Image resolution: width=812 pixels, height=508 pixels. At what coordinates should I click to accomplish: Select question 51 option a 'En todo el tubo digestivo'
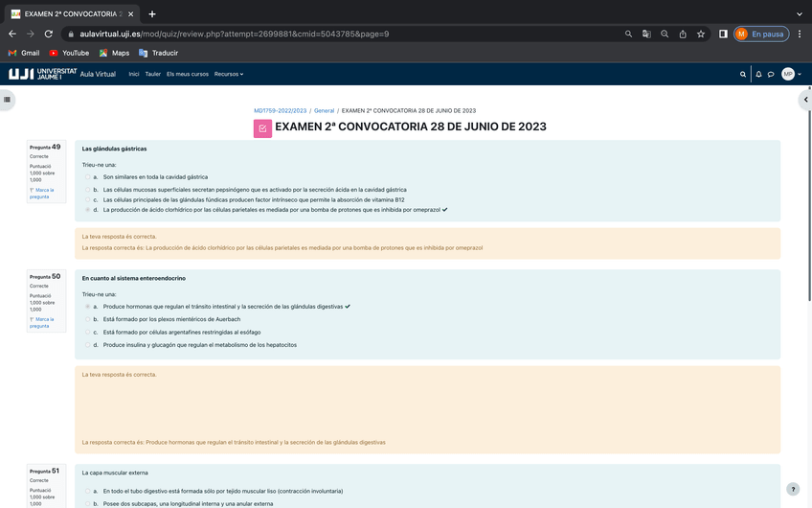tap(87, 491)
